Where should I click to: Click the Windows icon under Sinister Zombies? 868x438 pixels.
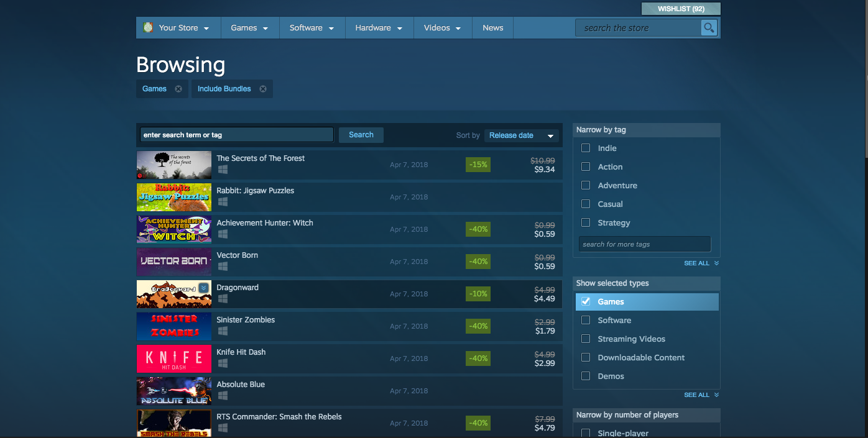point(223,331)
